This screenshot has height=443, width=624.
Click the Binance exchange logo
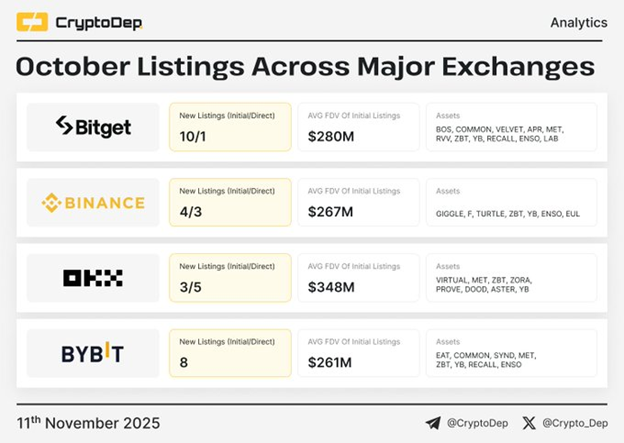point(93,203)
